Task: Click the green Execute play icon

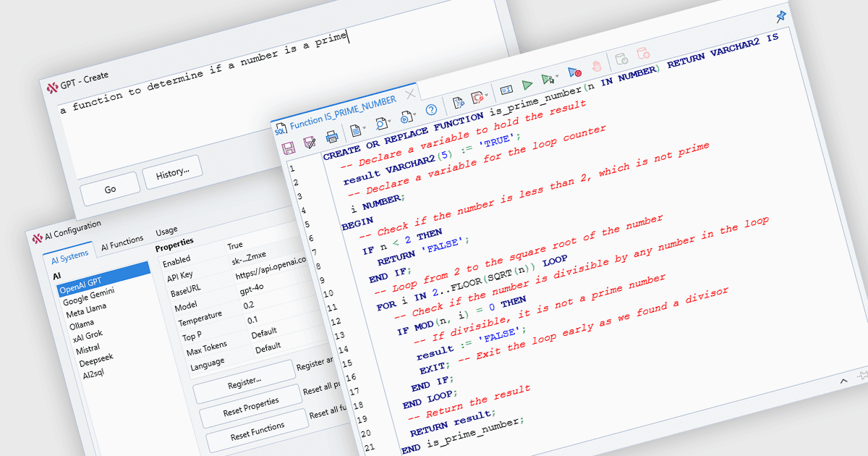Action: coord(527,84)
